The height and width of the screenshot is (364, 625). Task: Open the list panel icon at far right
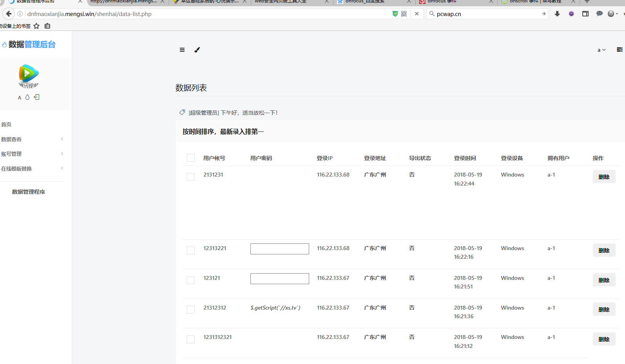point(620,50)
